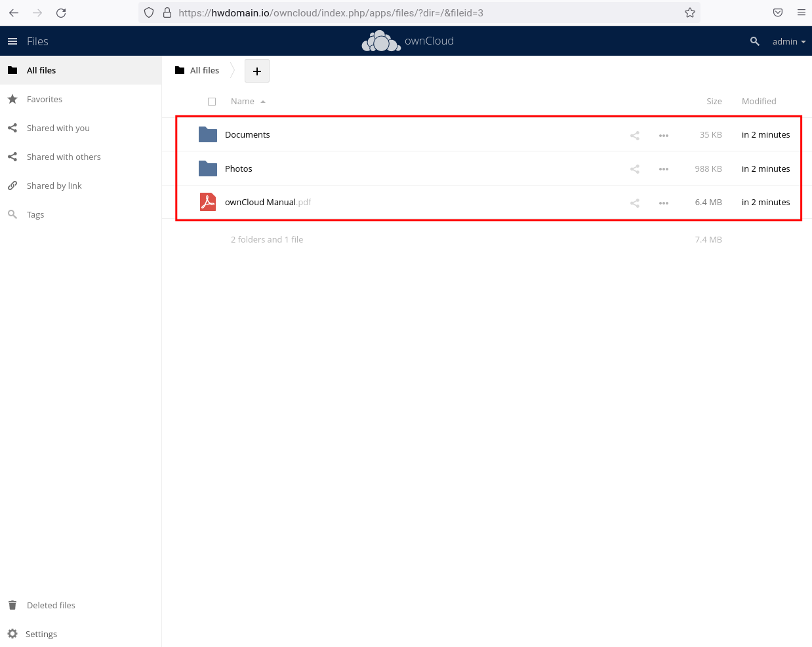Screen dimensions: 812x647
Task: Click the ownCloud logo
Action: click(x=407, y=41)
